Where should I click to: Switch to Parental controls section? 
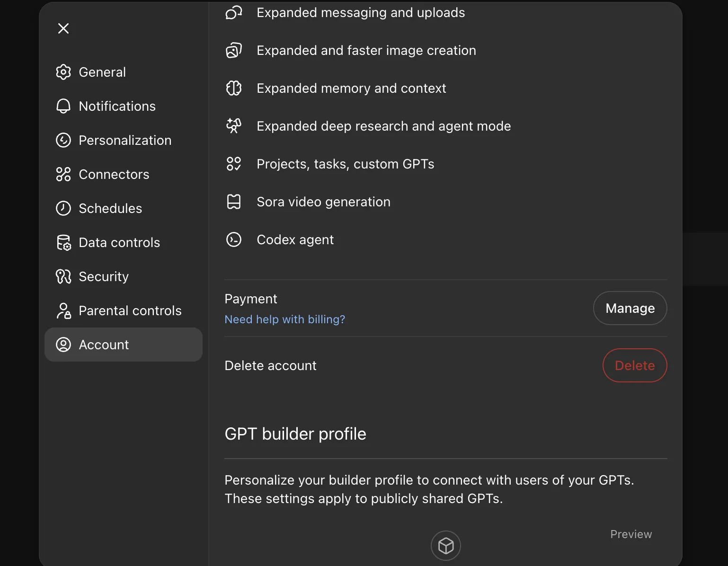(x=130, y=310)
